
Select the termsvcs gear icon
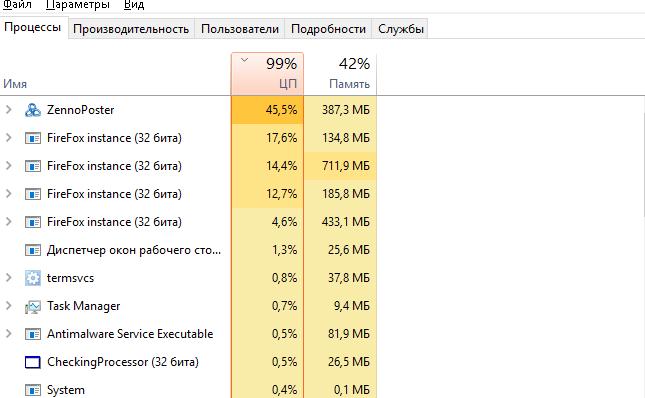tap(33, 278)
